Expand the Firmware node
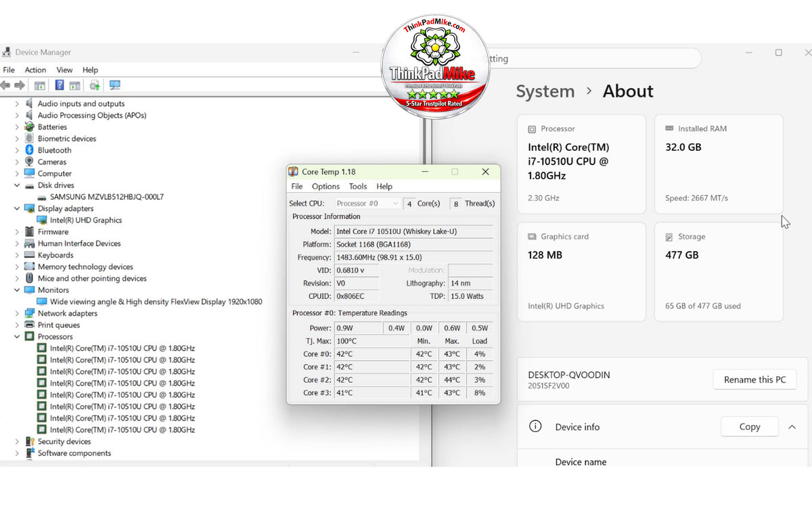The image size is (812, 510). click(x=17, y=232)
